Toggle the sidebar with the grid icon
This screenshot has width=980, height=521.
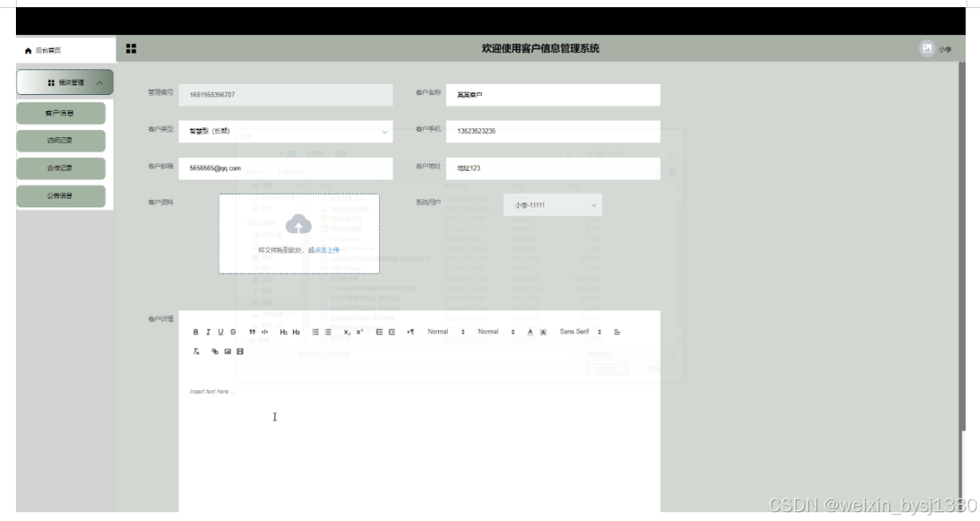pos(131,49)
